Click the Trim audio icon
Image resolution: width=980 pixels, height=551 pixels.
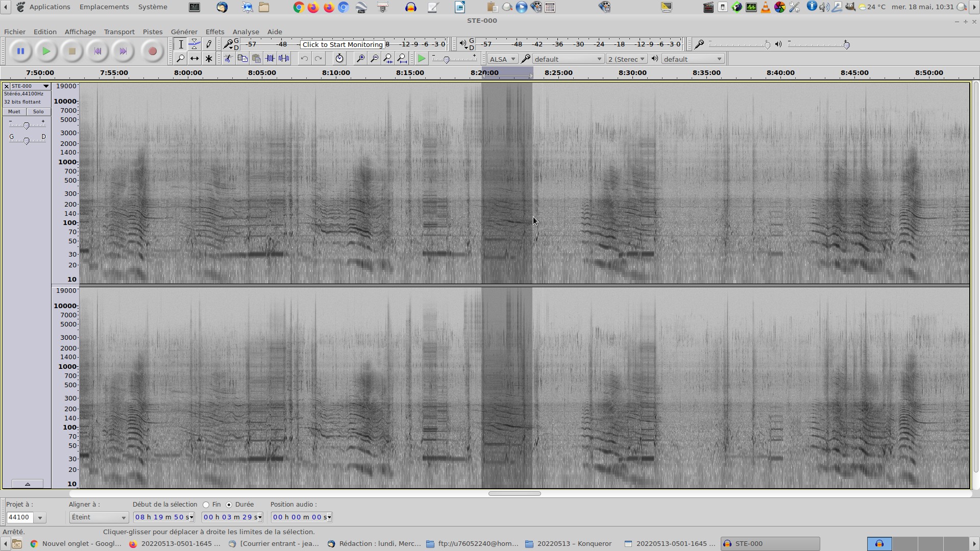(270, 59)
